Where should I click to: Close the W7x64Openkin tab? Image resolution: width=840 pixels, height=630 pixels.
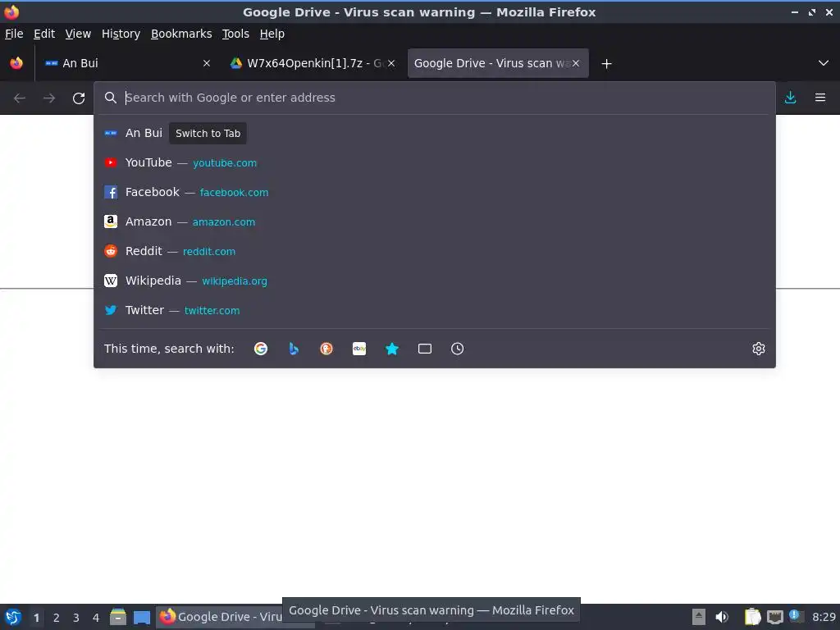[391, 63]
